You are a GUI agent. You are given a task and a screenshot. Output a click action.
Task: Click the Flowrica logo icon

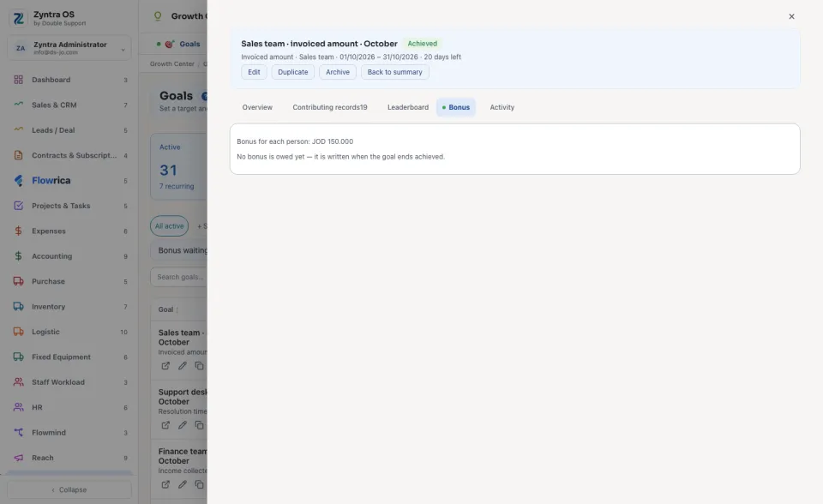[x=18, y=181]
